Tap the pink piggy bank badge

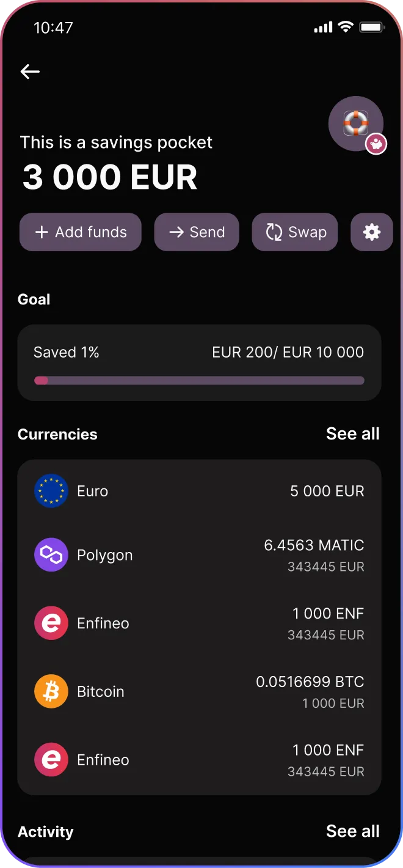(376, 144)
